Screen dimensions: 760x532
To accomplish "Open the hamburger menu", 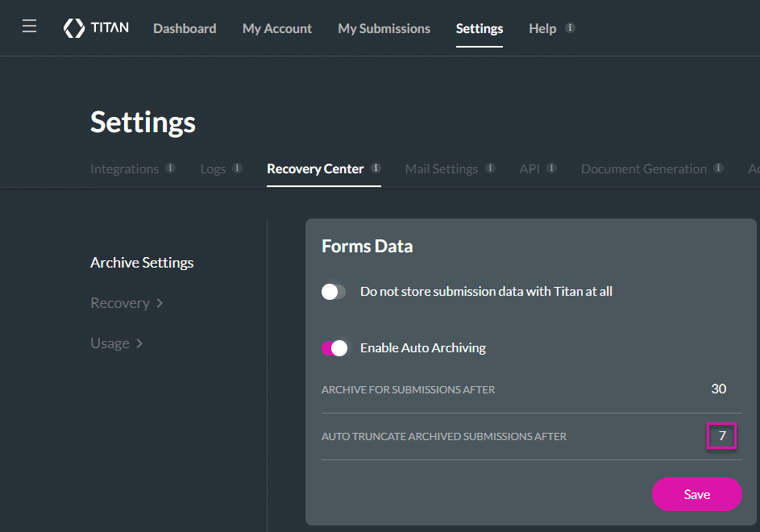I will click(29, 27).
